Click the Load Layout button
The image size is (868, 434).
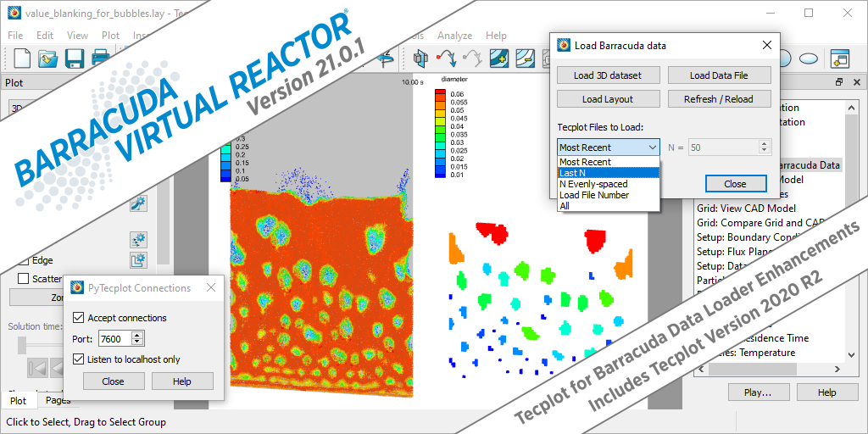point(609,99)
